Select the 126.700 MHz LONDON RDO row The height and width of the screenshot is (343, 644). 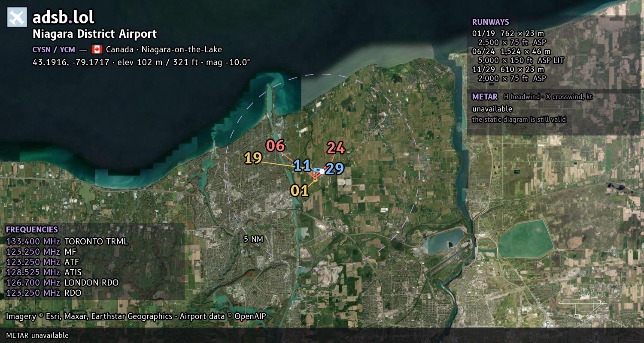(x=62, y=283)
